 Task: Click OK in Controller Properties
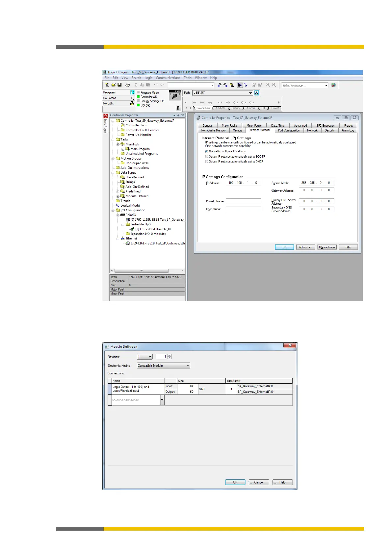pyautogui.click(x=284, y=247)
